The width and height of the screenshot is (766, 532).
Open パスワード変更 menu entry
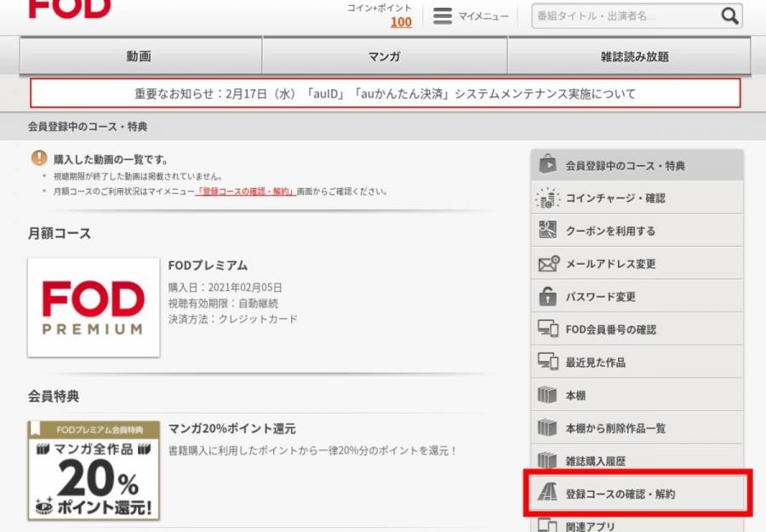click(x=637, y=296)
